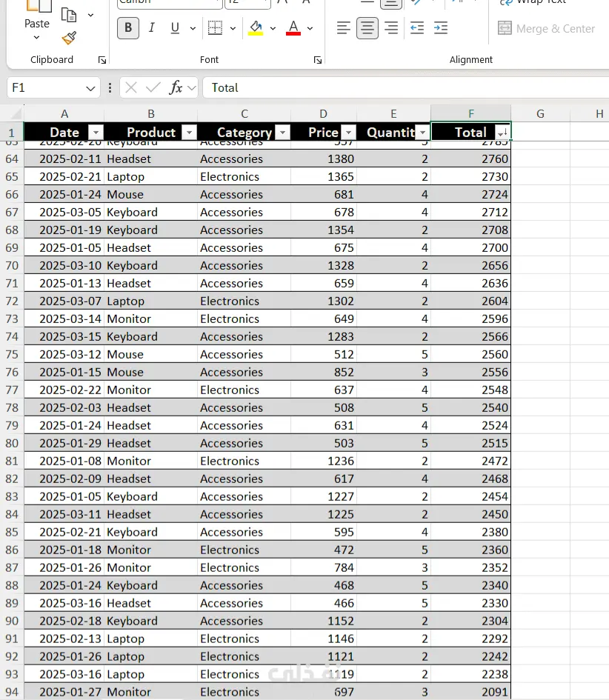Select the Format Painter brush icon
Viewport: 609px width, 700px height.
click(69, 38)
